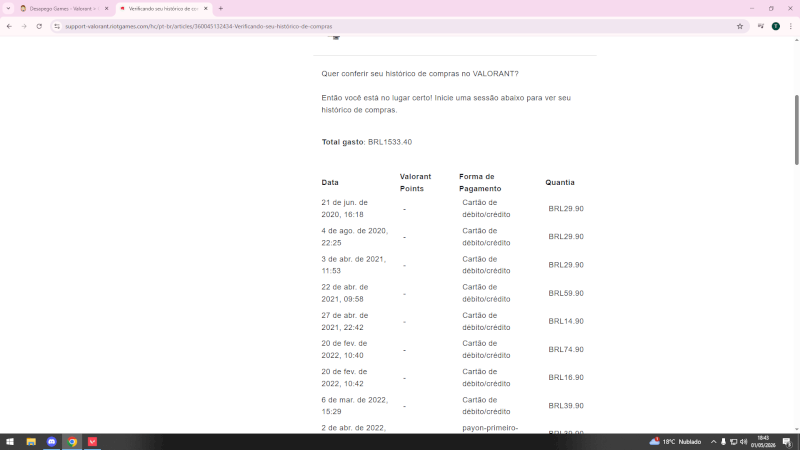
Task: Click the microphone tray icon
Action: pos(723,442)
